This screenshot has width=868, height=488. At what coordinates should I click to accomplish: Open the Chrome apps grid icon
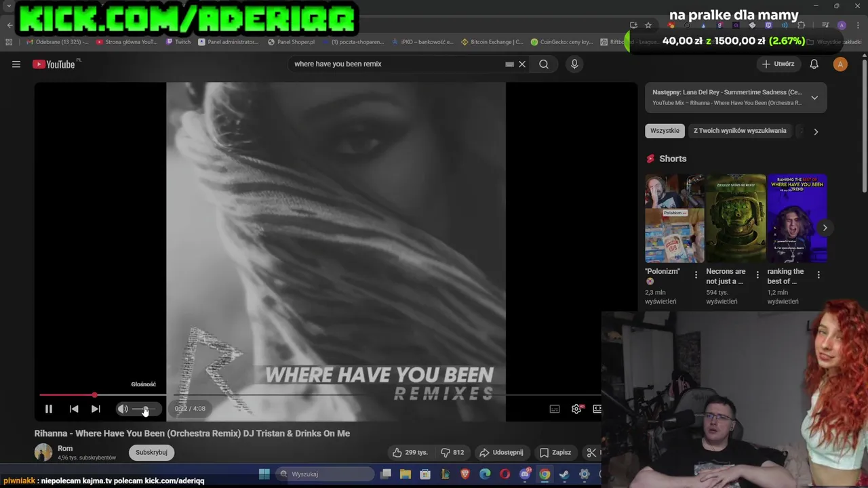coord(9,42)
